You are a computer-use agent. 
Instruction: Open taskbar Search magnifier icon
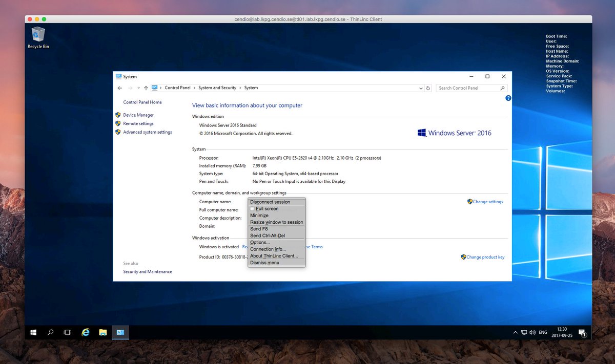[x=50, y=332]
